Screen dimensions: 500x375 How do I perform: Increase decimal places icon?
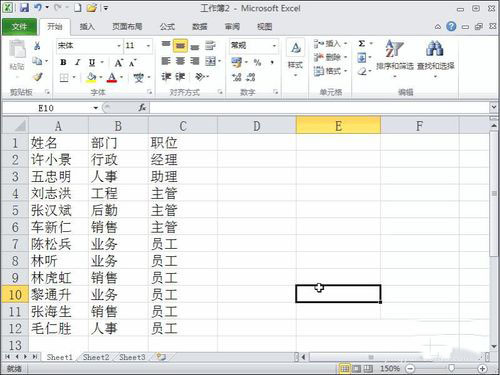click(237, 77)
